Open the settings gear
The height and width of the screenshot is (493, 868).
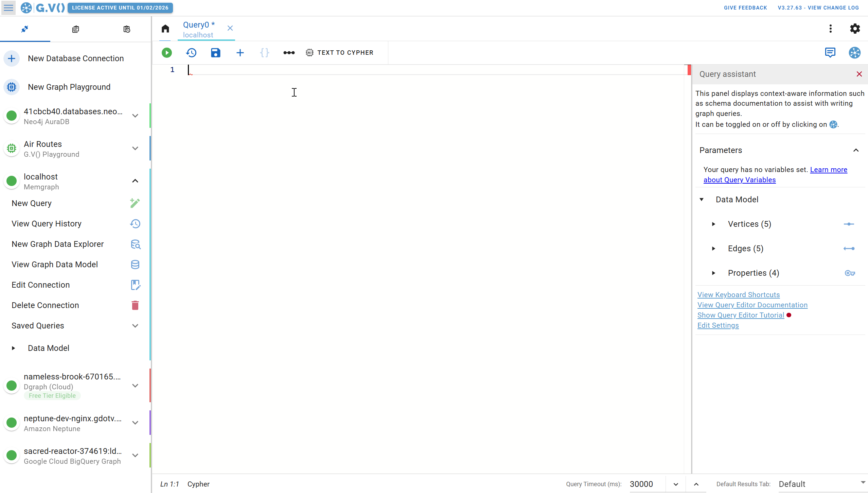855,29
